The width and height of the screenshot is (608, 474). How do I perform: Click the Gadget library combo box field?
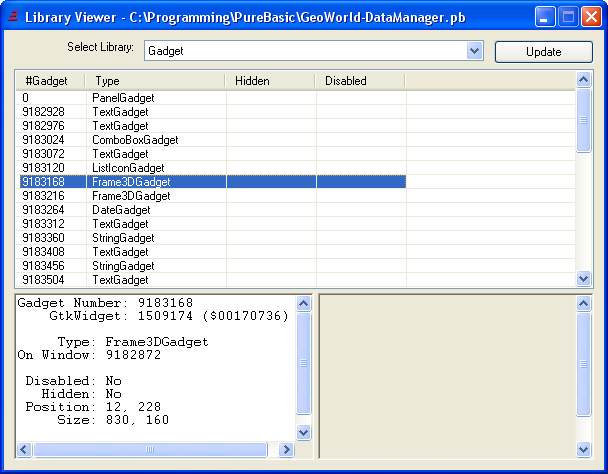click(313, 50)
